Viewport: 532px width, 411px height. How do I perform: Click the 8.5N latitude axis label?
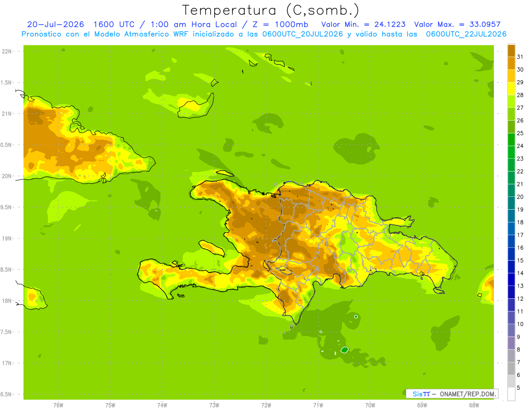click(7, 270)
